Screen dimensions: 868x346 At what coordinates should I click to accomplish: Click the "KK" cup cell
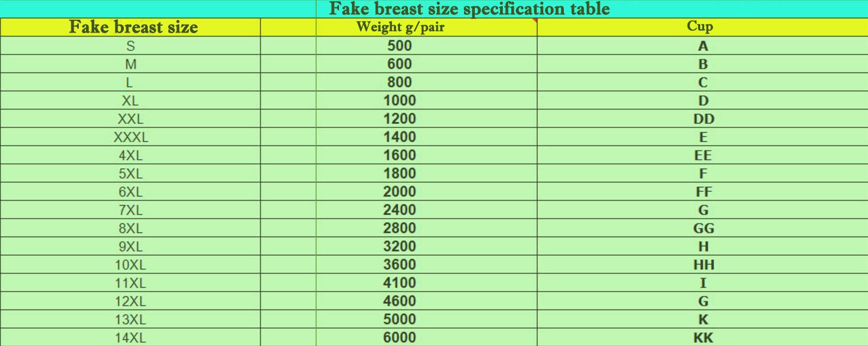point(703,338)
